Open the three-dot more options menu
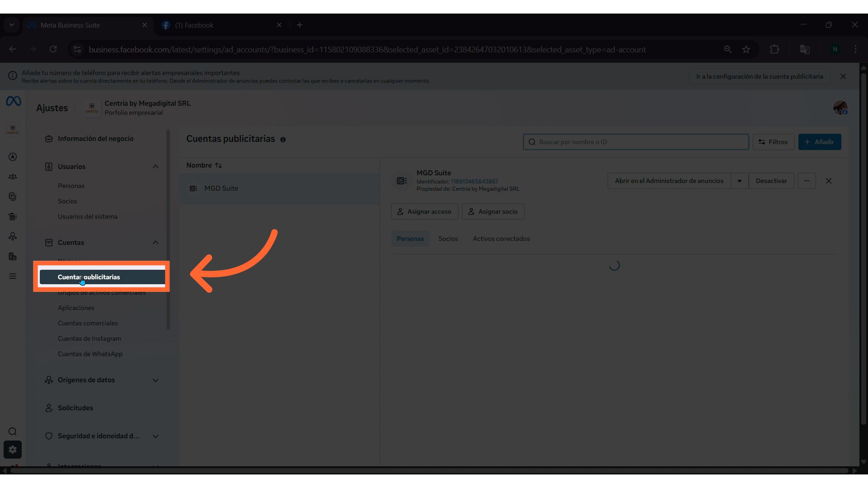Screen dimensions: 868x488 point(807,181)
